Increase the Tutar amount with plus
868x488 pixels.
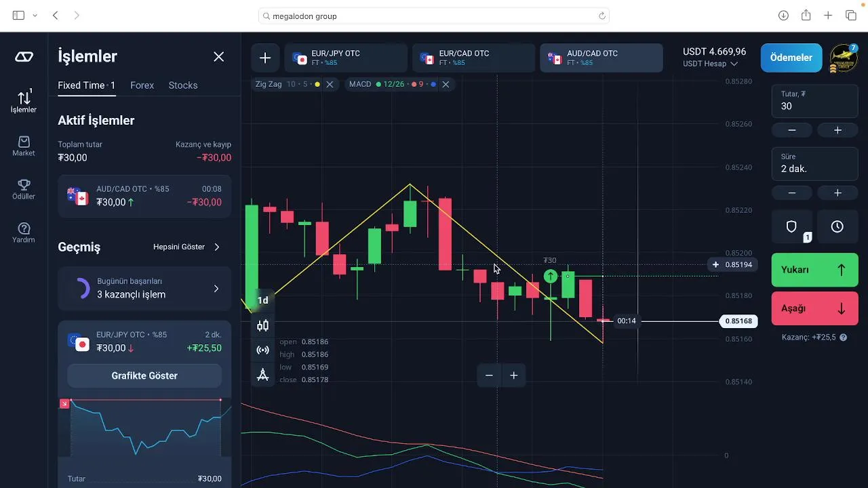(x=837, y=130)
